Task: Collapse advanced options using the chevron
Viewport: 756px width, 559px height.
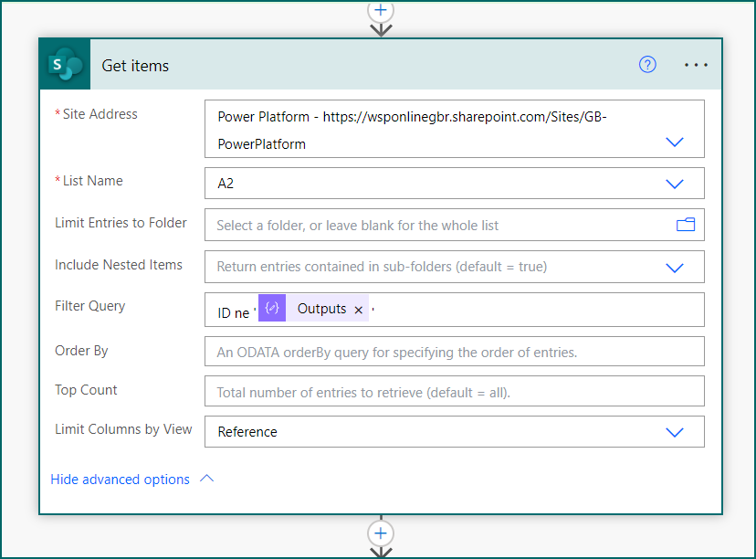Action: 206,479
